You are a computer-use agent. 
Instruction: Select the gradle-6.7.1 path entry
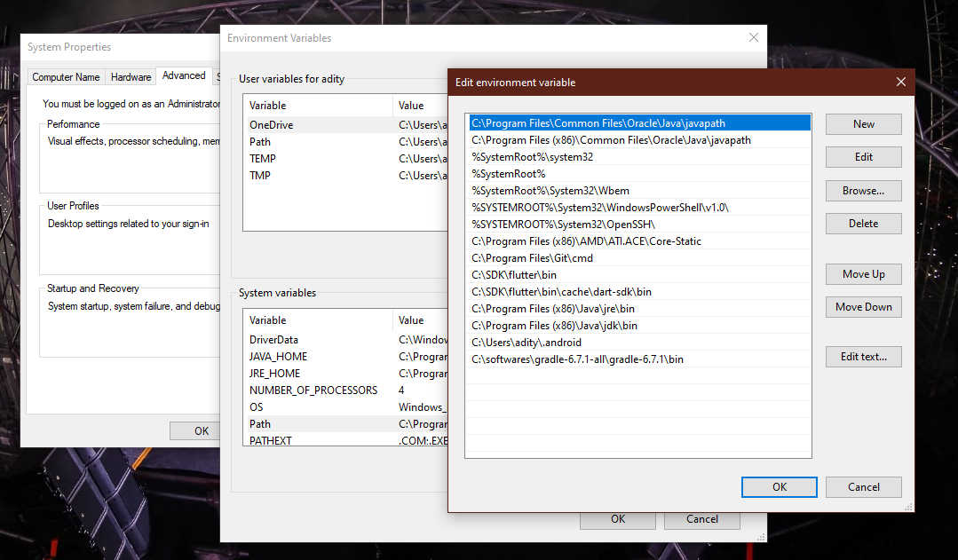(577, 359)
